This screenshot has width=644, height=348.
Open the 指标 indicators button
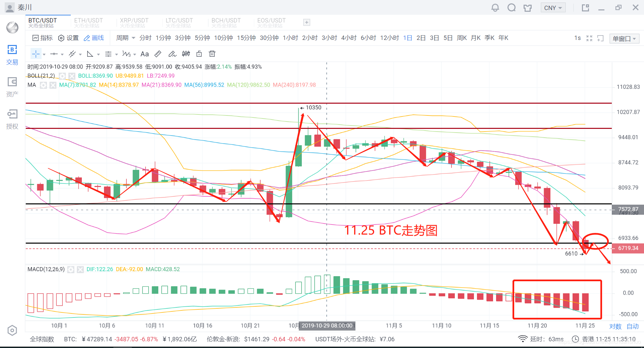(x=43, y=38)
